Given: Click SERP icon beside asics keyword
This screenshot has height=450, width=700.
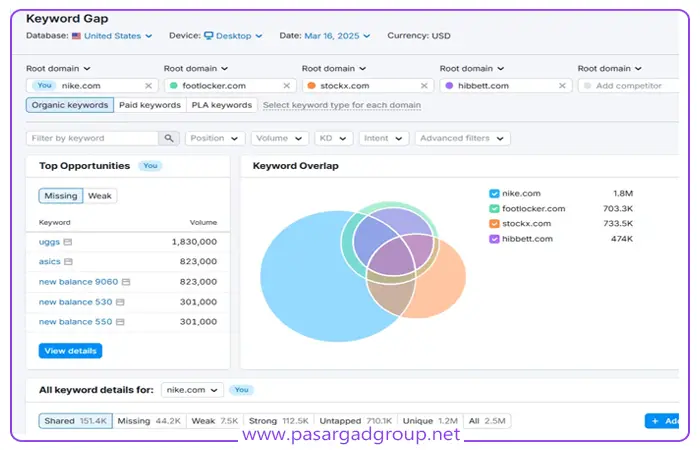Looking at the screenshot, I should [x=68, y=262].
